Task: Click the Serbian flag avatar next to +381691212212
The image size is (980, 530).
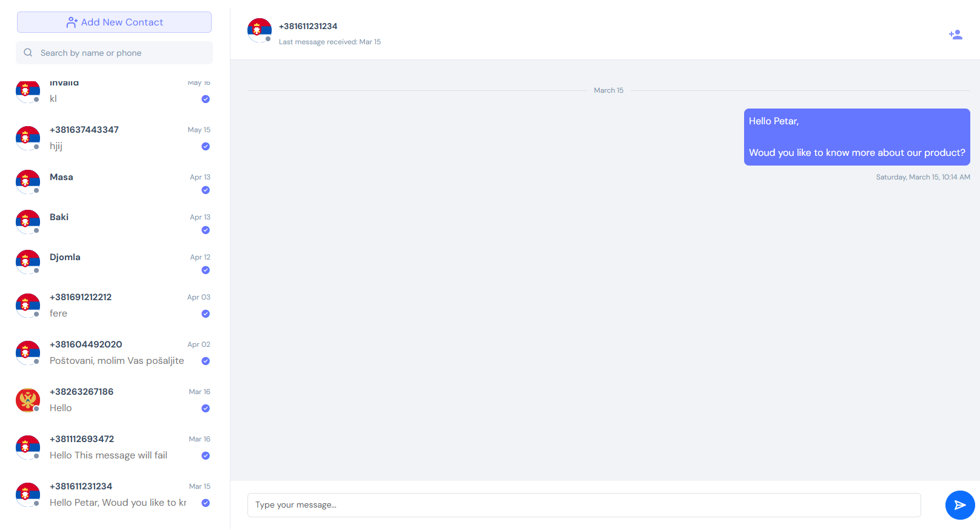Action: tap(28, 306)
